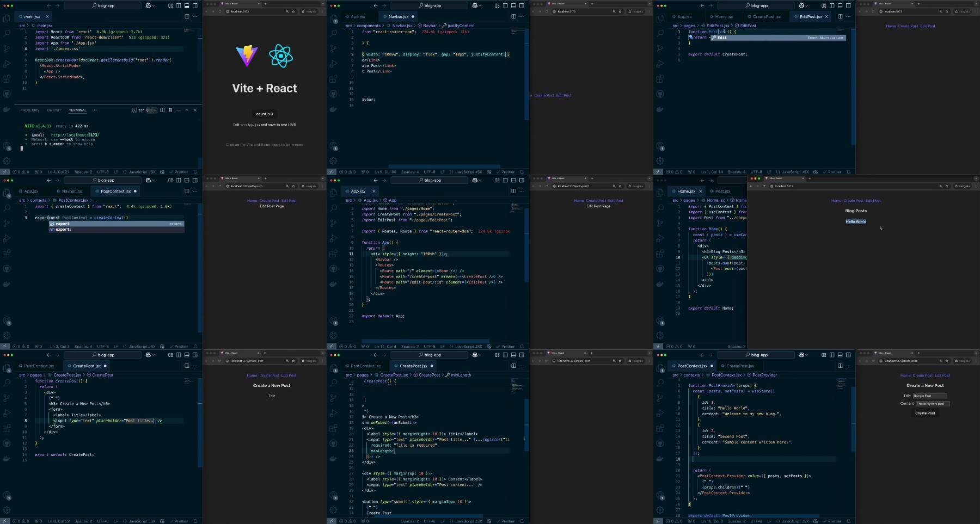Click the Title field containing 'Sample Post'
The image size is (980, 524).
coord(930,396)
